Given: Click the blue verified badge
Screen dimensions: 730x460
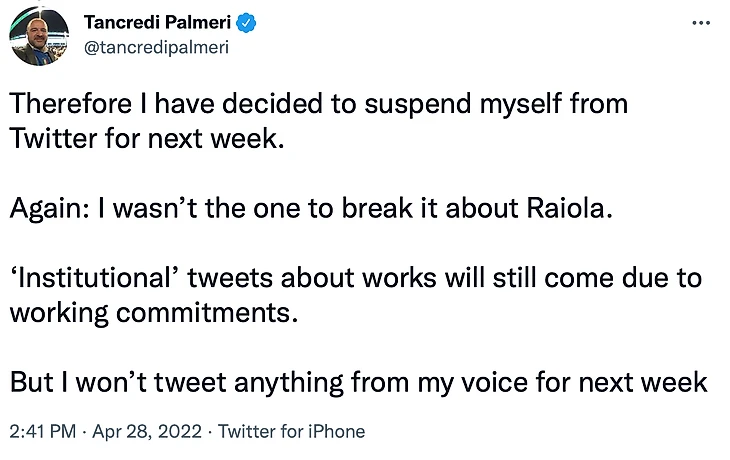Looking at the screenshot, I should point(246,23).
